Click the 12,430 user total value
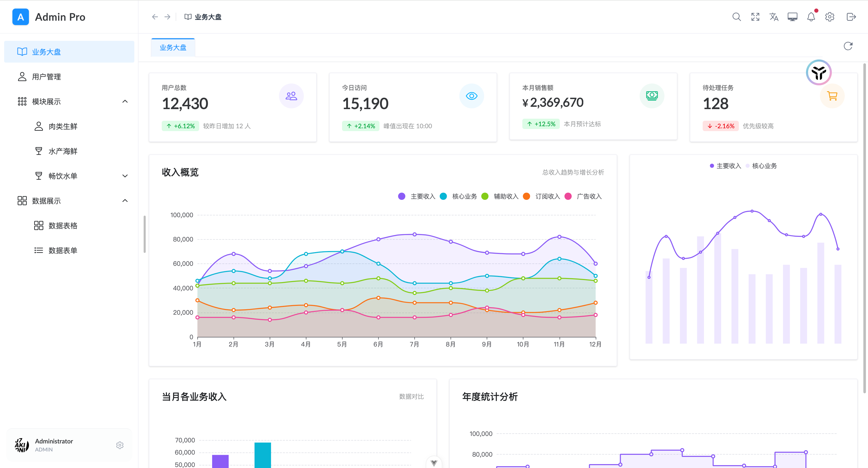The image size is (868, 468). [x=185, y=103]
